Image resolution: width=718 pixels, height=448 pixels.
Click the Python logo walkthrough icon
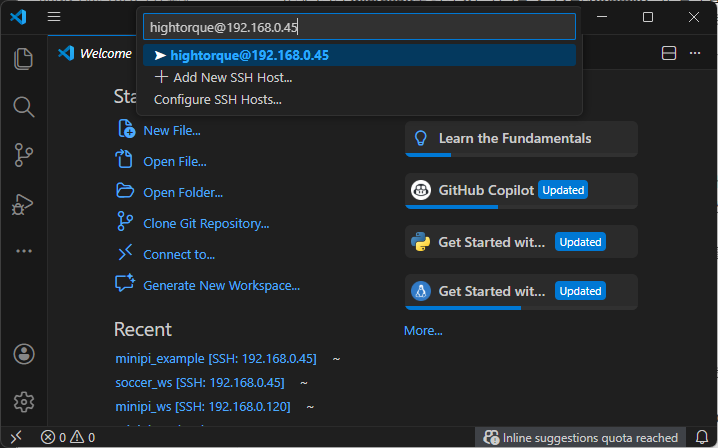click(x=420, y=242)
